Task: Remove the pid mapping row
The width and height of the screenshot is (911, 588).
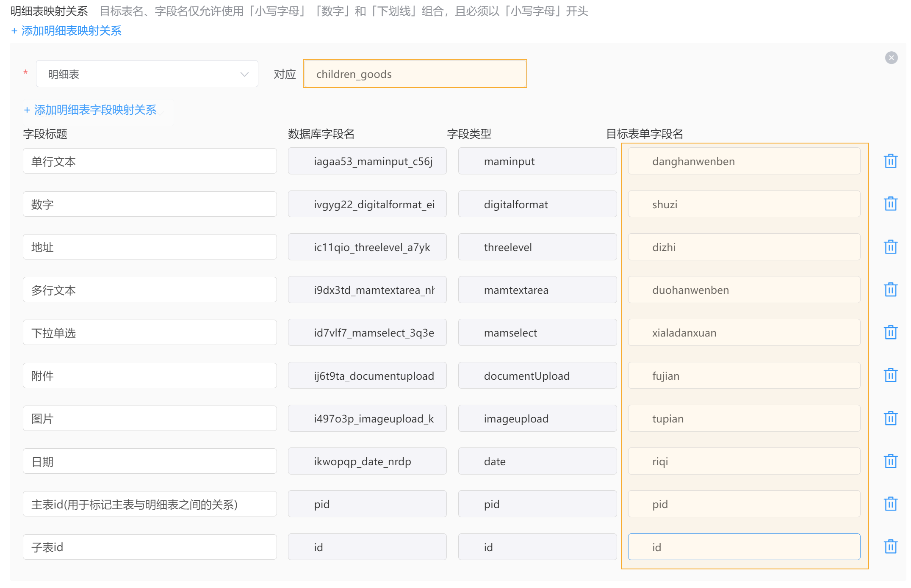Action: 890,504
